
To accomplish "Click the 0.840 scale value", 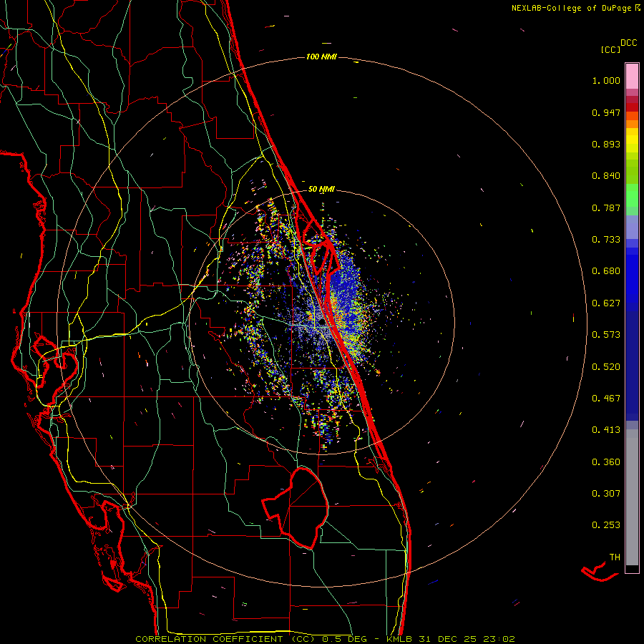I will tap(606, 176).
